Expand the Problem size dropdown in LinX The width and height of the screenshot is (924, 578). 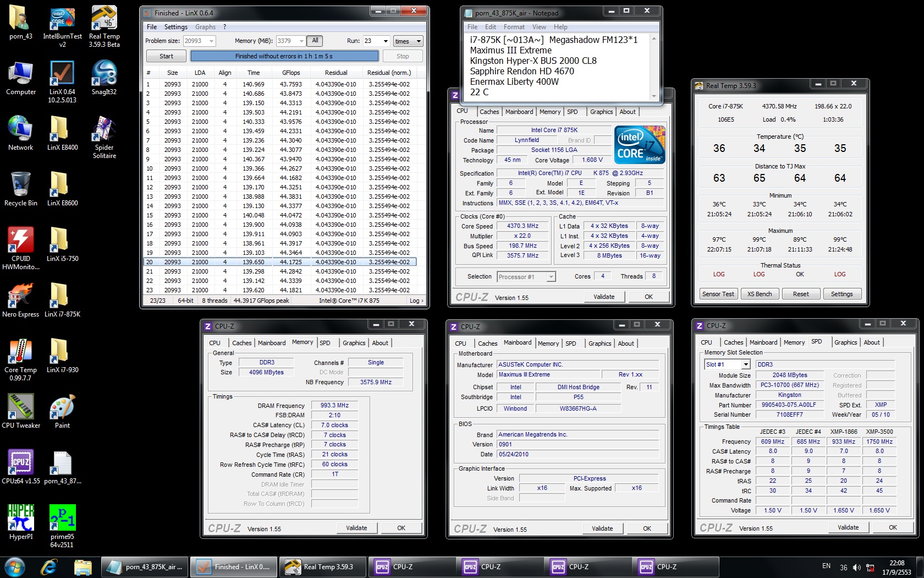(211, 41)
